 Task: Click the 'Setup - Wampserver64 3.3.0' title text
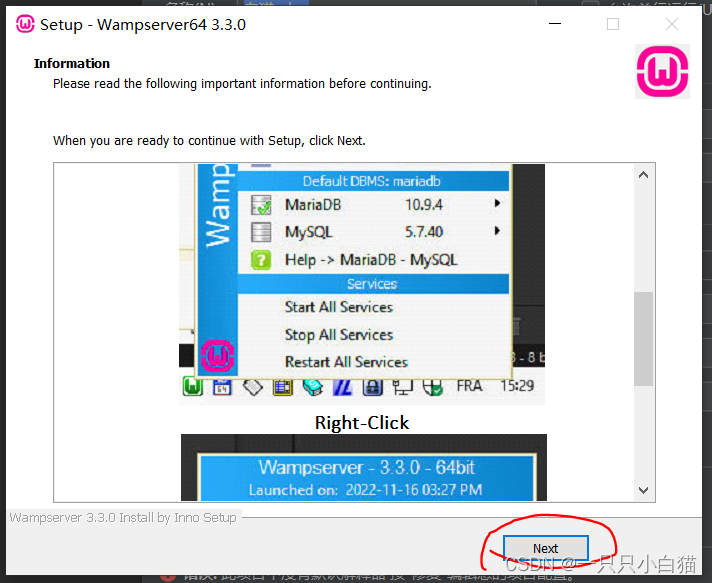click(x=143, y=25)
